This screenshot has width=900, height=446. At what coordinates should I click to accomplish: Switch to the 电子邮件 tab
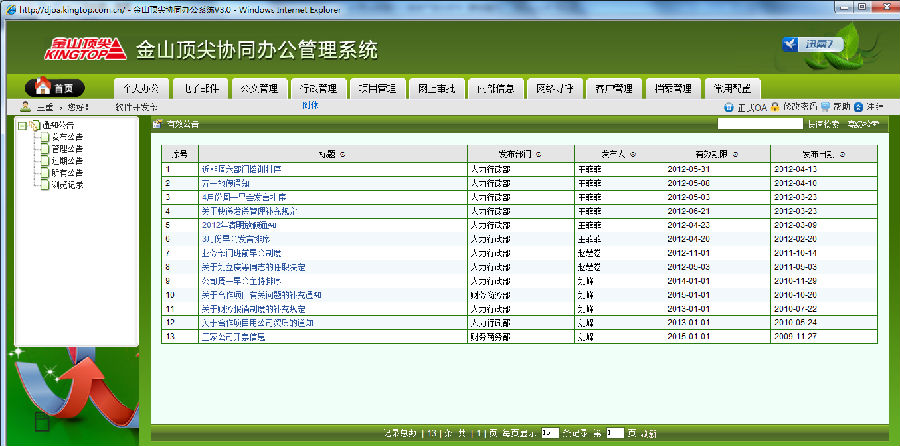201,88
